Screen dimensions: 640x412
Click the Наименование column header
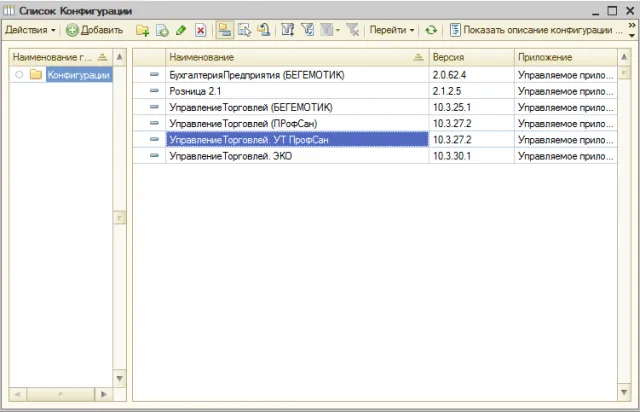(297, 57)
